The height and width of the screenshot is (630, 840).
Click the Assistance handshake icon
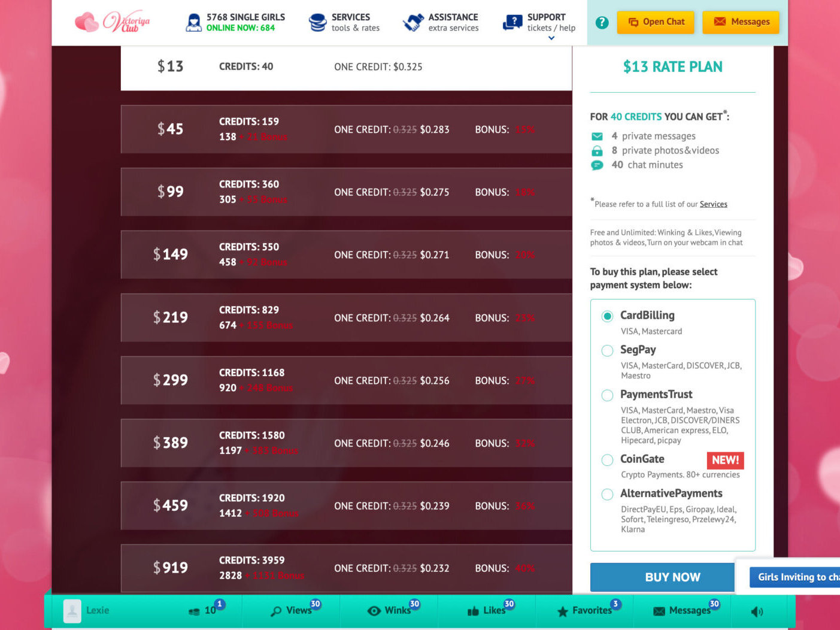pos(413,23)
